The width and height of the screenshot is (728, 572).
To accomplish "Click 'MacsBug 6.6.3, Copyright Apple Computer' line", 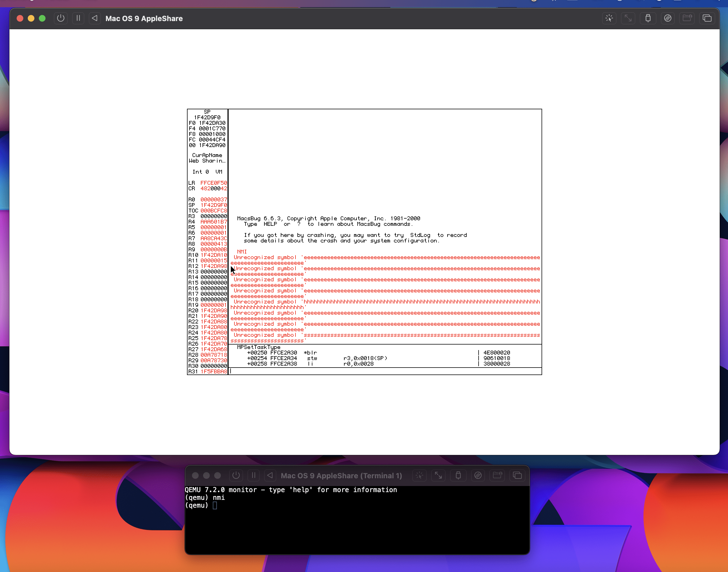I will (328, 218).
